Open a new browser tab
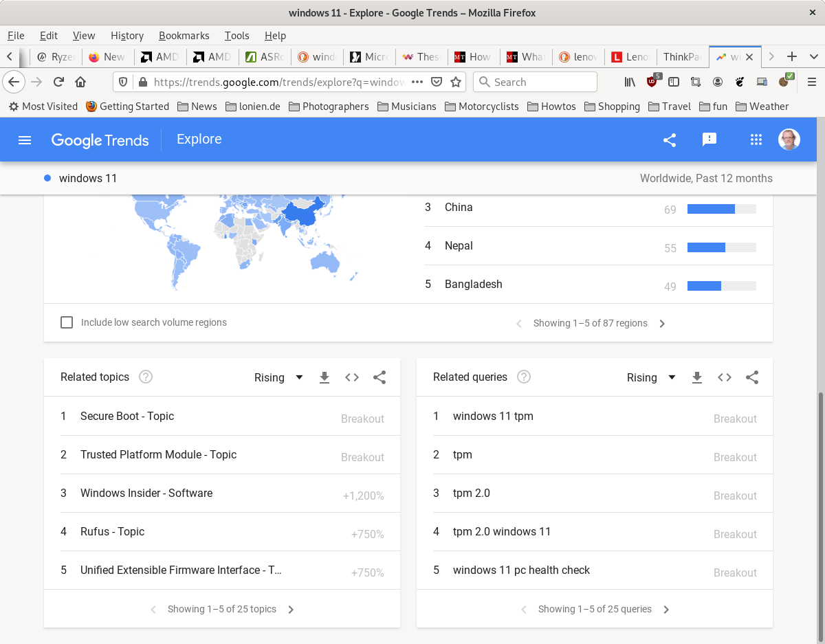Image resolution: width=825 pixels, height=644 pixels. pyautogui.click(x=792, y=56)
